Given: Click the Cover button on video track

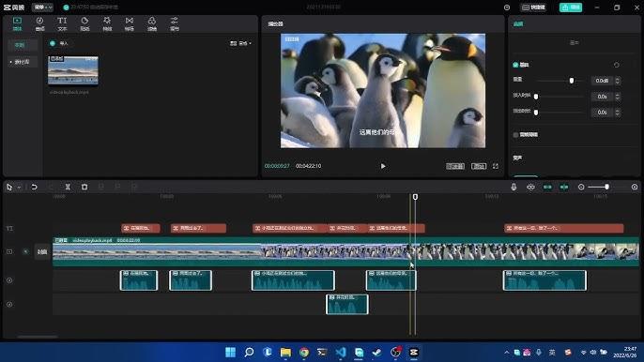Looking at the screenshot, I should tap(42, 252).
